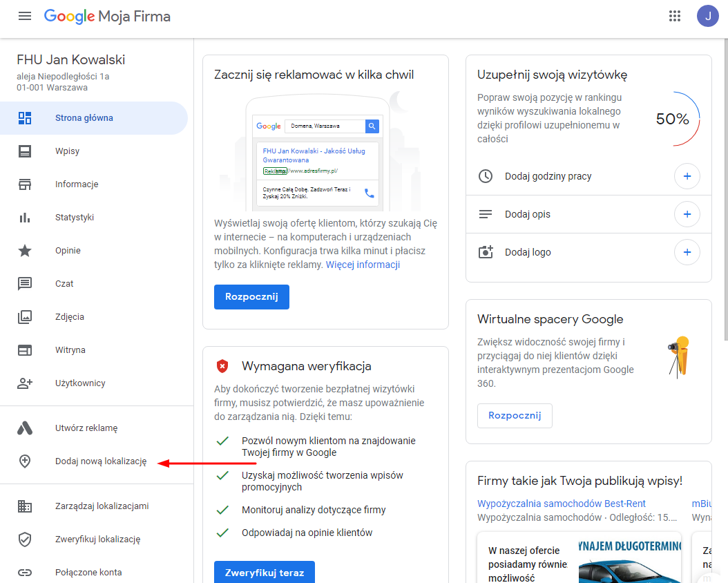728x583 pixels.
Task: Open Wpisy in the sidebar
Action: point(68,151)
